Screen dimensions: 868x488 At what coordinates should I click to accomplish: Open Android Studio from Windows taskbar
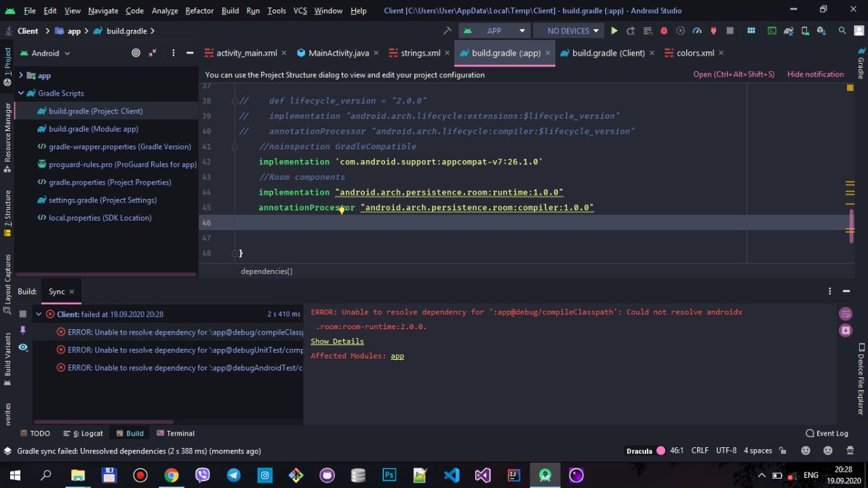click(545, 475)
